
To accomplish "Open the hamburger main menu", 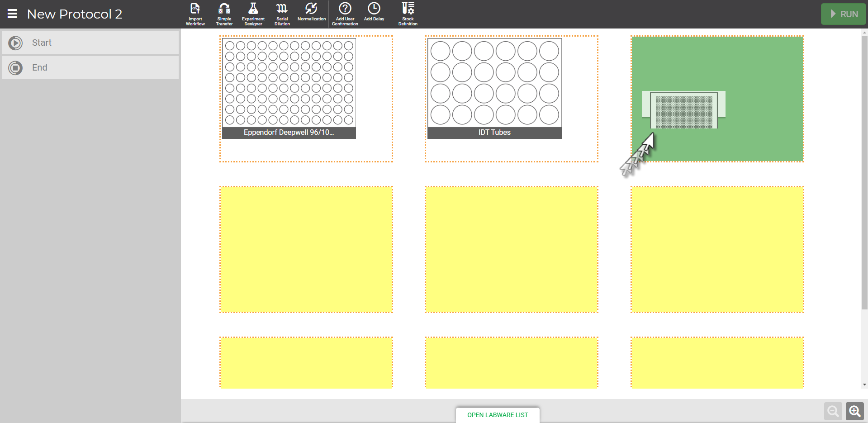I will 12,14.
